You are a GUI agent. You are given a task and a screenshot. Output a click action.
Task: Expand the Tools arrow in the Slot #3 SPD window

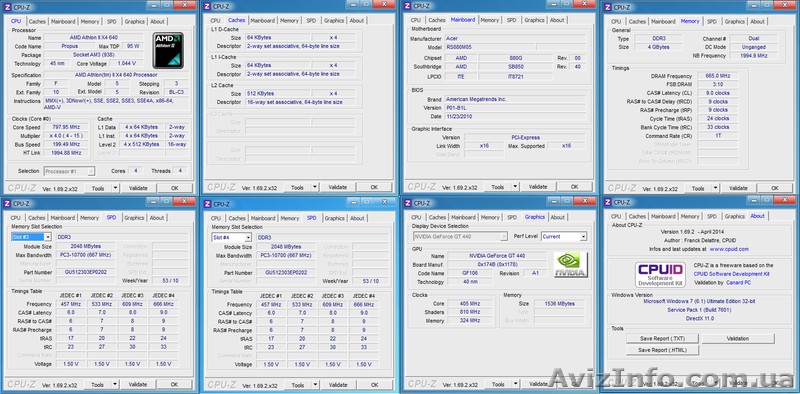tap(114, 384)
